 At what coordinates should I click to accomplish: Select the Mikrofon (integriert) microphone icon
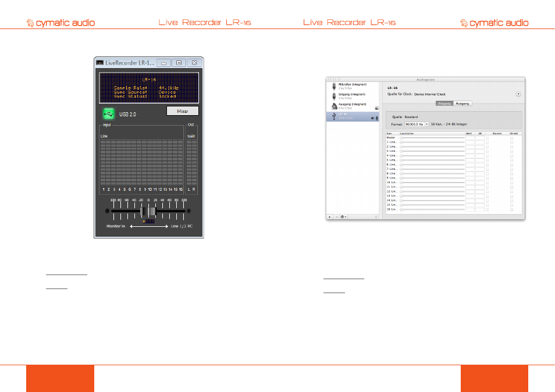coord(334,86)
